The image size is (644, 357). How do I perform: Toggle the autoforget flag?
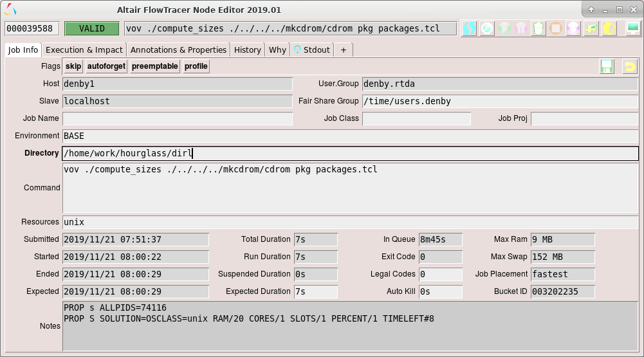point(106,66)
